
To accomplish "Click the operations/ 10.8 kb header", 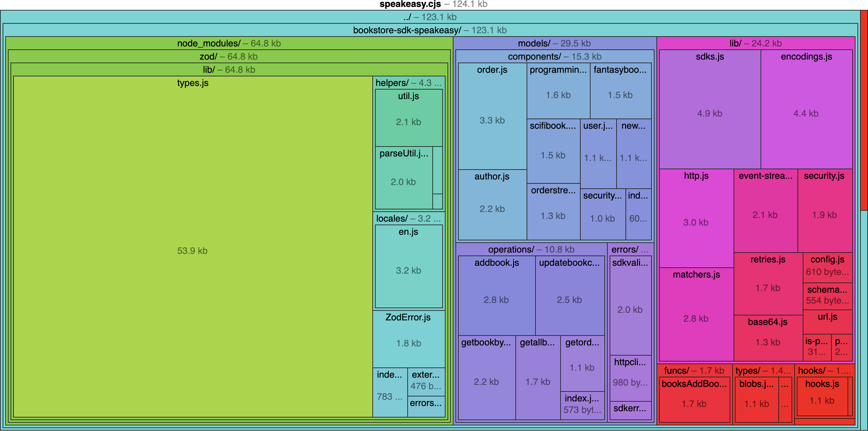I will click(531, 250).
